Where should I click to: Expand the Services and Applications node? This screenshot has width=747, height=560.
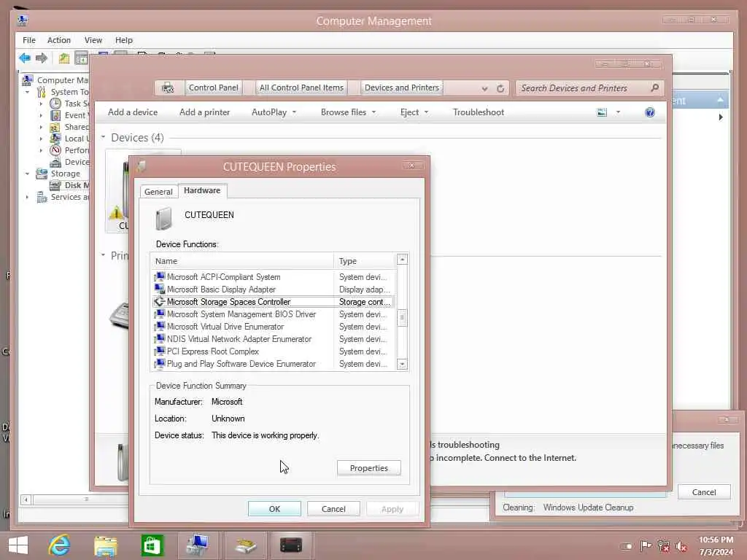[x=27, y=197]
